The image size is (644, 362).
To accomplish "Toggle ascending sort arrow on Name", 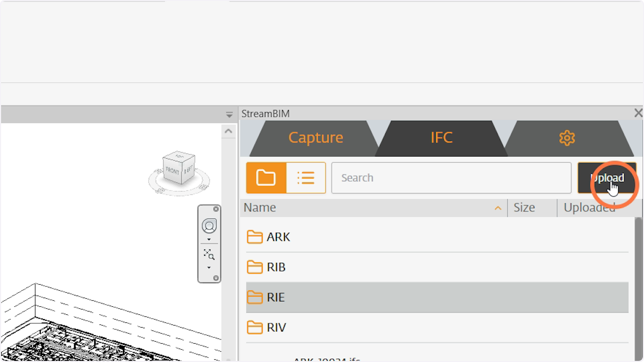I will [x=498, y=208].
